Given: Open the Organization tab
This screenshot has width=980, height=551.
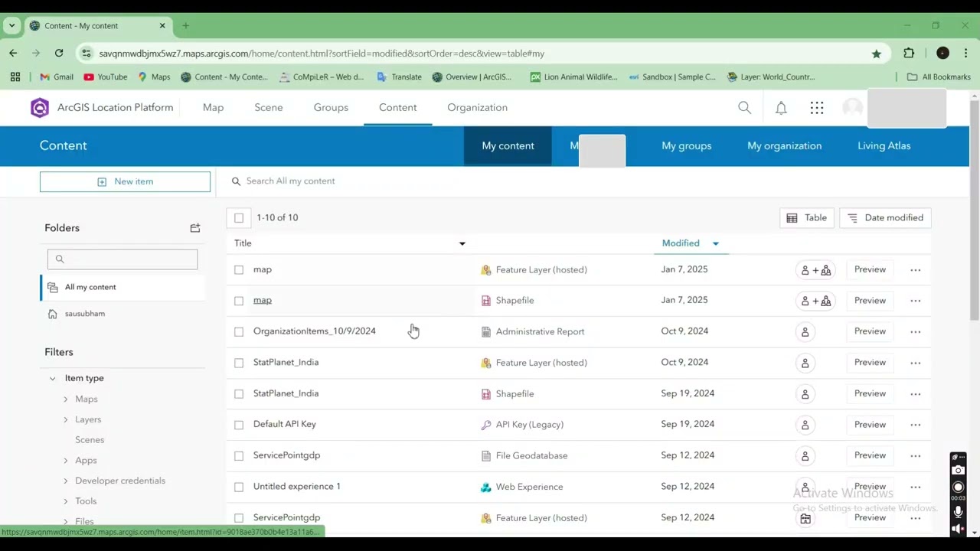Looking at the screenshot, I should 477,108.
